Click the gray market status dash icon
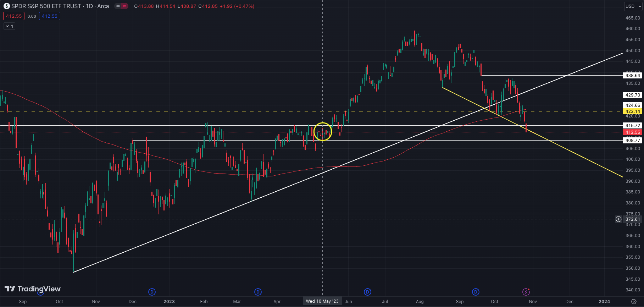Image resolution: width=644 pixels, height=307 pixels. [x=118, y=6]
